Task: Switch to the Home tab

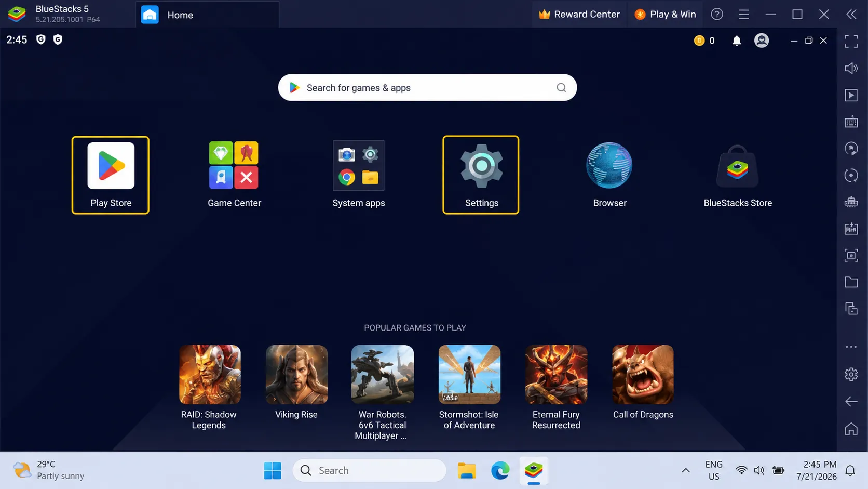Action: click(x=208, y=15)
